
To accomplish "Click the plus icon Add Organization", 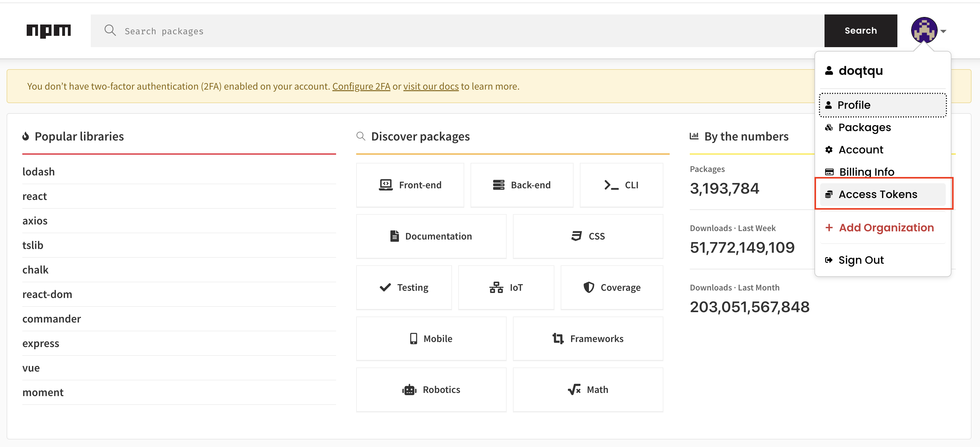I will tap(829, 227).
